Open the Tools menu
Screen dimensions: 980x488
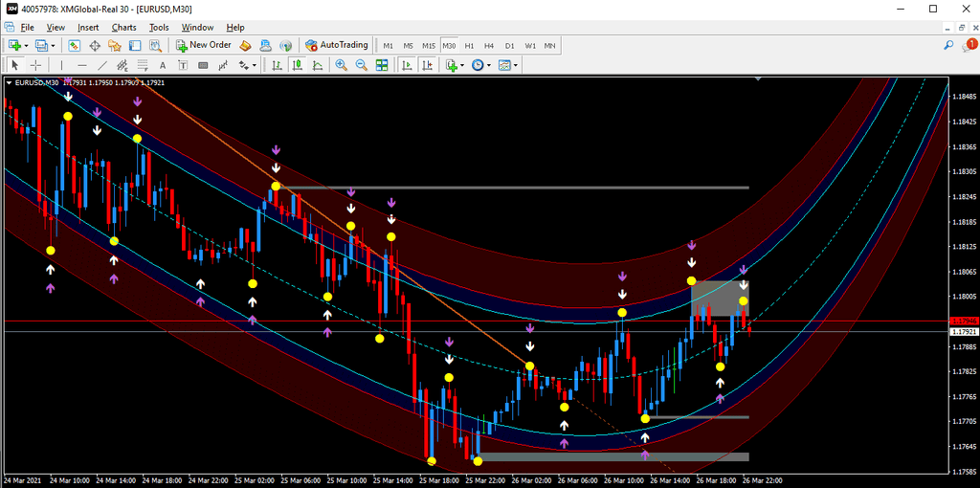[159, 28]
